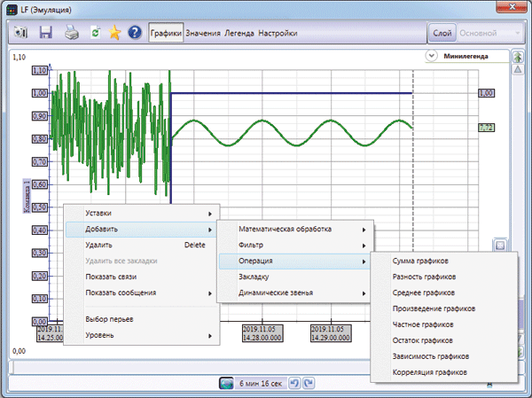The height and width of the screenshot is (398, 532).
Task: Click the green 7,72 value marker
Action: click(x=486, y=128)
